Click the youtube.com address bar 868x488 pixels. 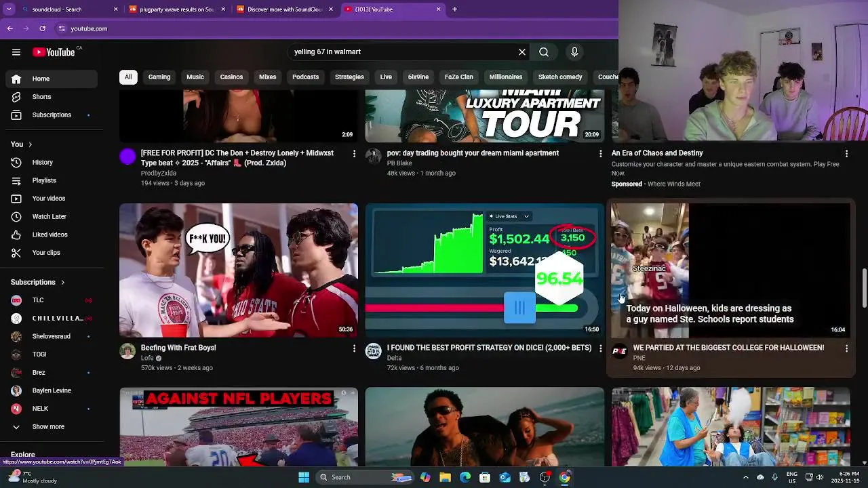click(332, 28)
